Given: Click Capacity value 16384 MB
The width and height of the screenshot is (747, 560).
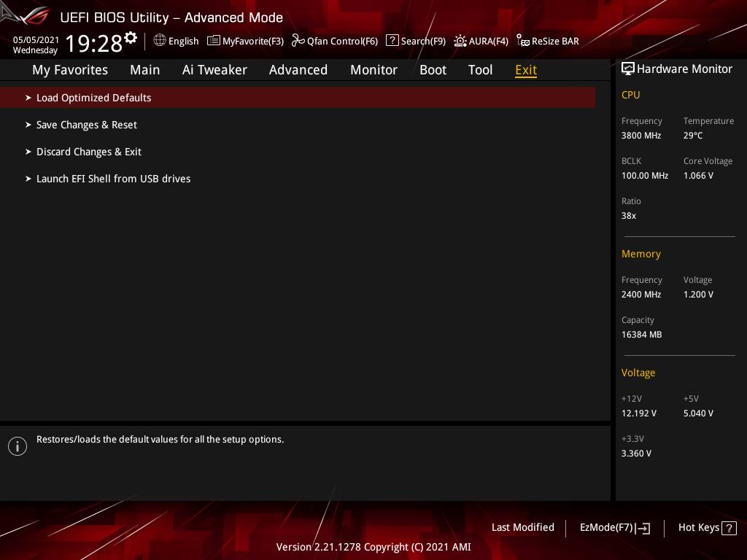Looking at the screenshot, I should [x=641, y=335].
